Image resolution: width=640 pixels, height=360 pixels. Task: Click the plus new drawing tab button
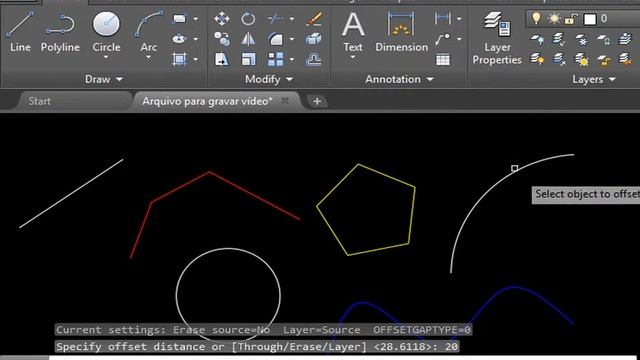tap(317, 101)
